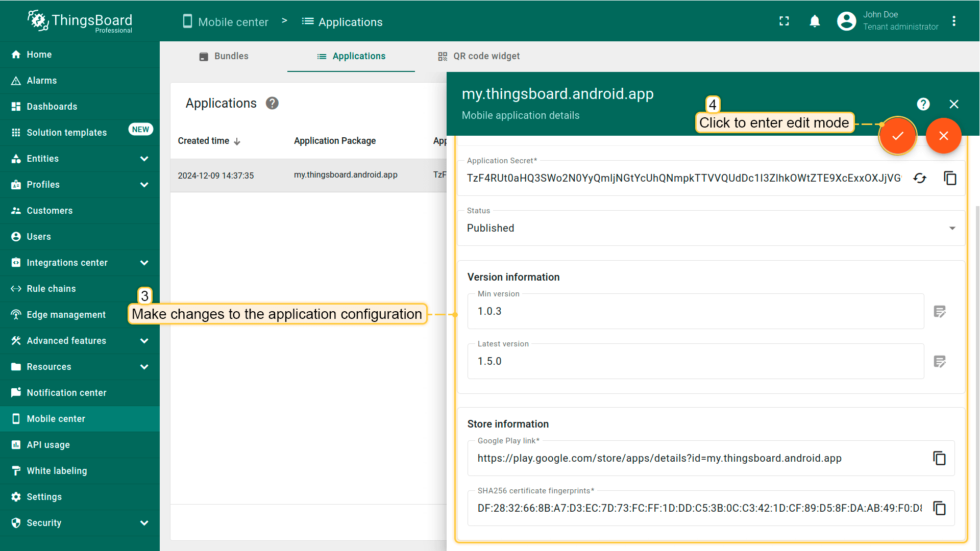Screen dimensions: 980x551
Task: Switch to the Bundles tab
Action: 224,56
